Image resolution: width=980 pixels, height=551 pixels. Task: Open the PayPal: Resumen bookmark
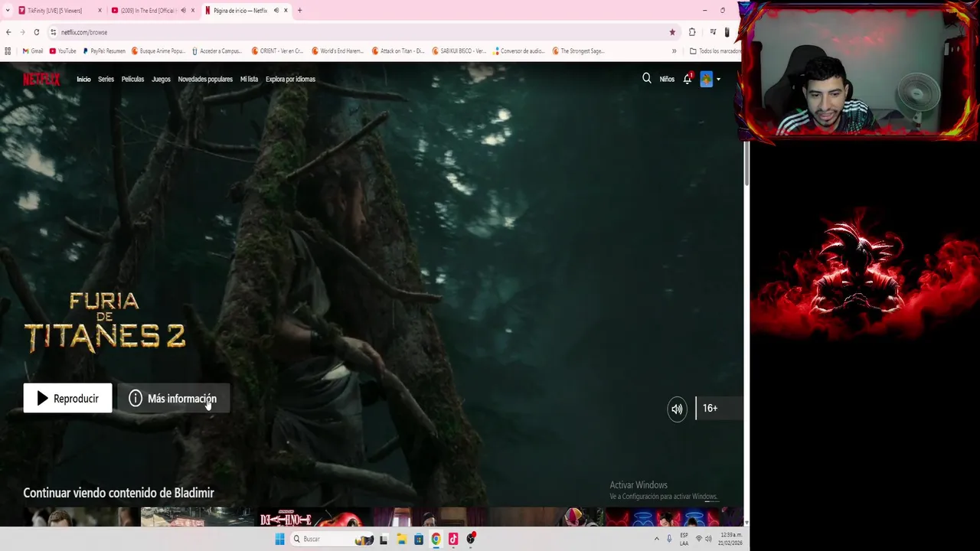tap(103, 51)
